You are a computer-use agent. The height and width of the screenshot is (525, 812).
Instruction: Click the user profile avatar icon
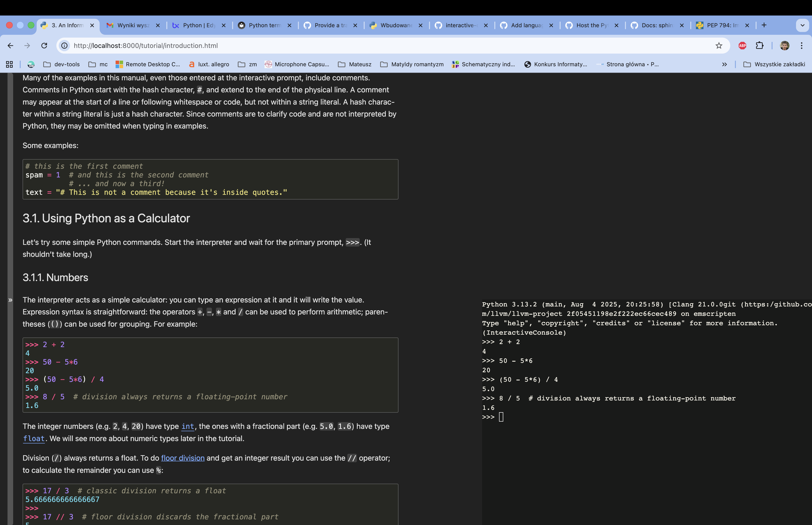(785, 46)
